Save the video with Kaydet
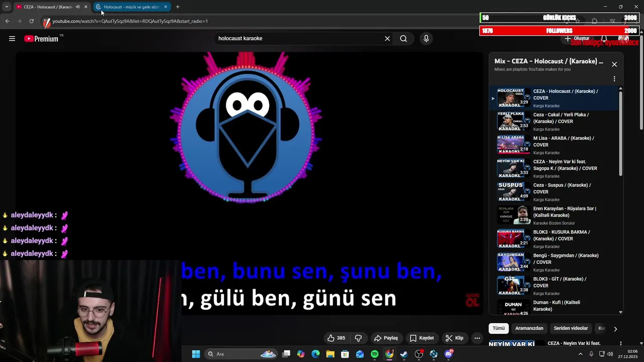 [x=422, y=338]
